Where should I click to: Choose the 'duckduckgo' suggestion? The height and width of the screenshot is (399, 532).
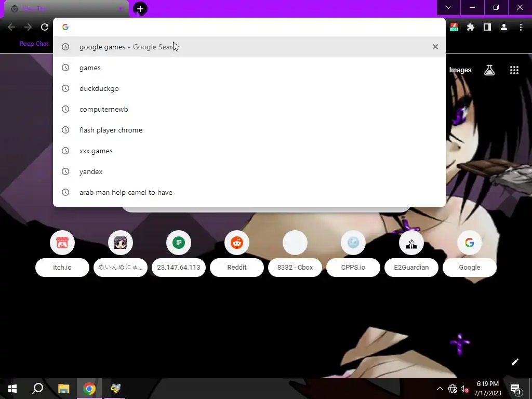[x=249, y=88]
